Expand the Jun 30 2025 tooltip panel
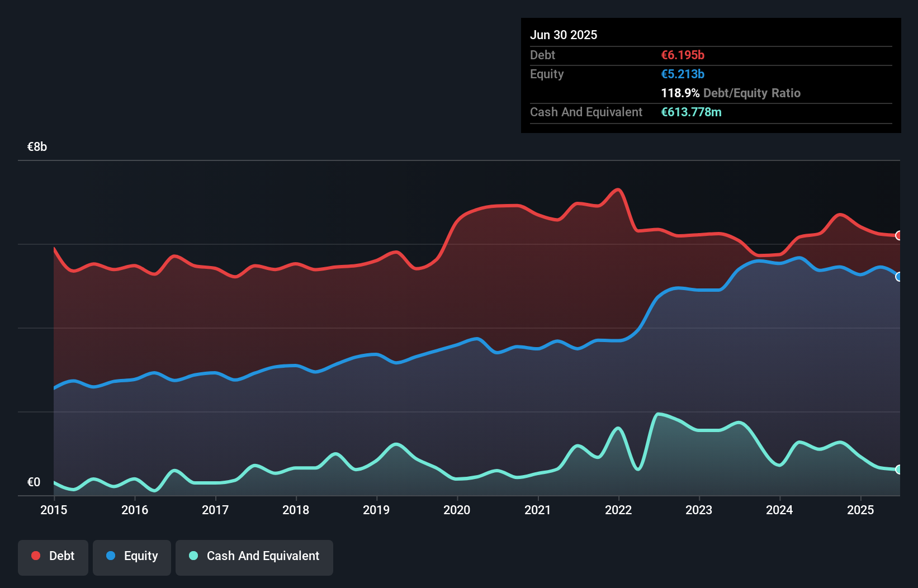 (564, 35)
